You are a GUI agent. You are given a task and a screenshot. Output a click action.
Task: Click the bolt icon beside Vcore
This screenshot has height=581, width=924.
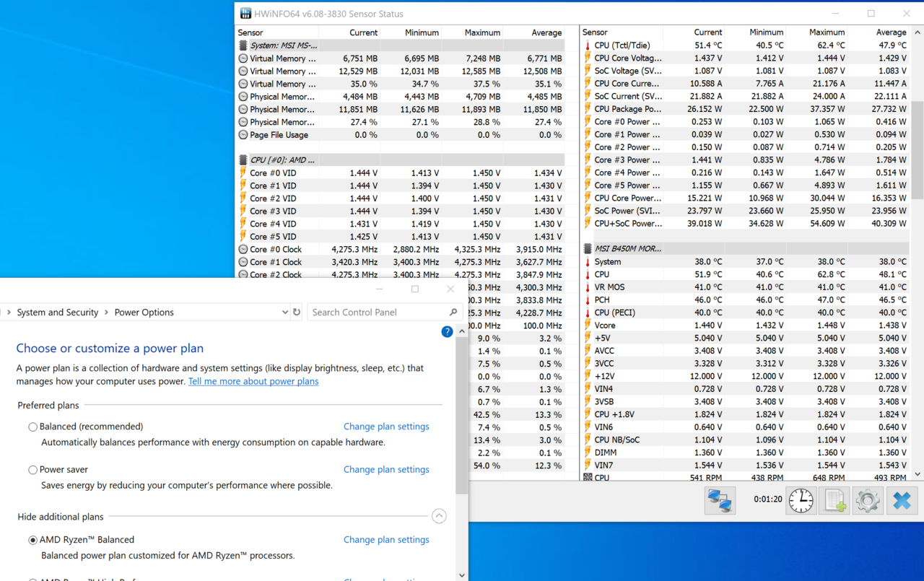[x=588, y=326]
